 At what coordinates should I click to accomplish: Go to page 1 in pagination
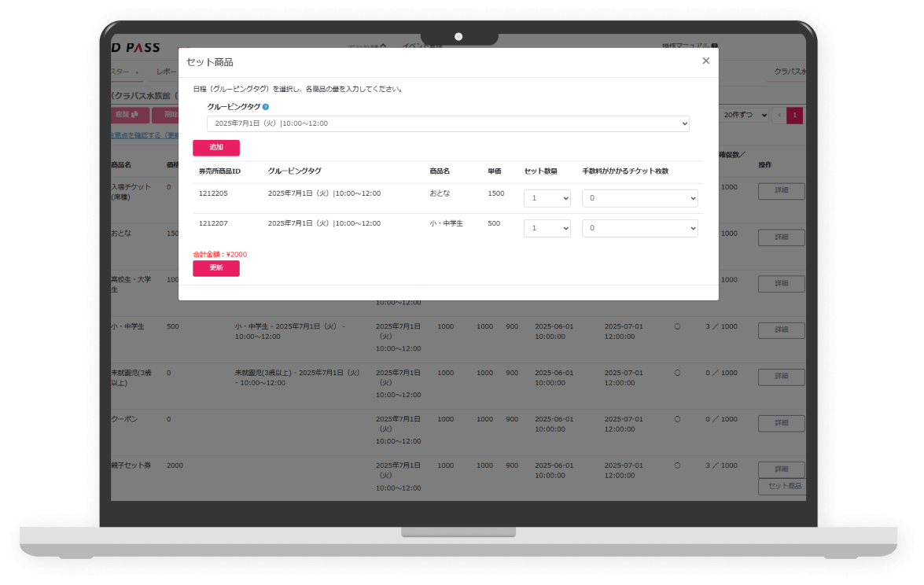click(795, 116)
